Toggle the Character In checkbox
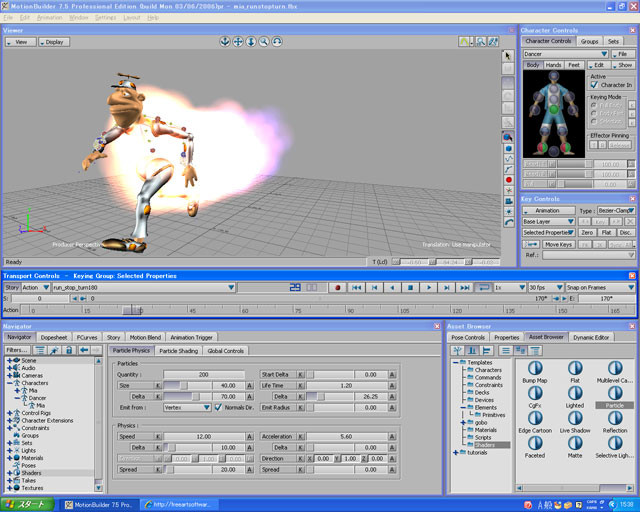This screenshot has width=640, height=512. click(594, 85)
